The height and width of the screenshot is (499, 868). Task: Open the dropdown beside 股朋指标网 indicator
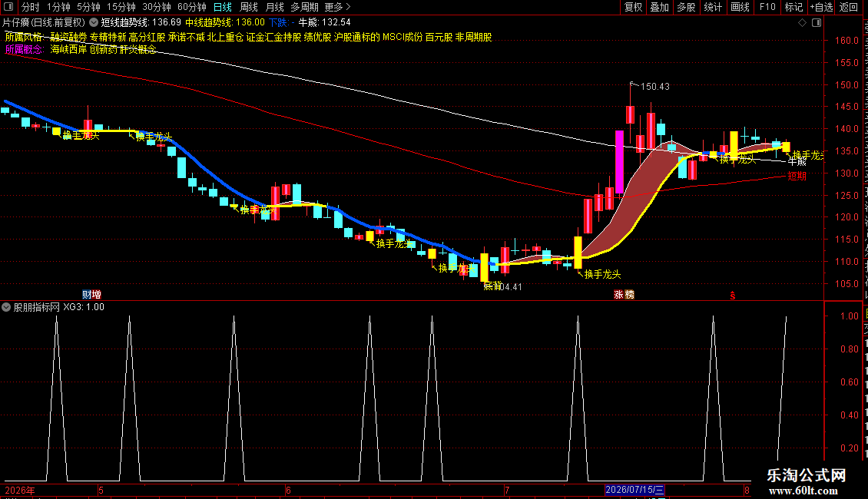click(6, 307)
